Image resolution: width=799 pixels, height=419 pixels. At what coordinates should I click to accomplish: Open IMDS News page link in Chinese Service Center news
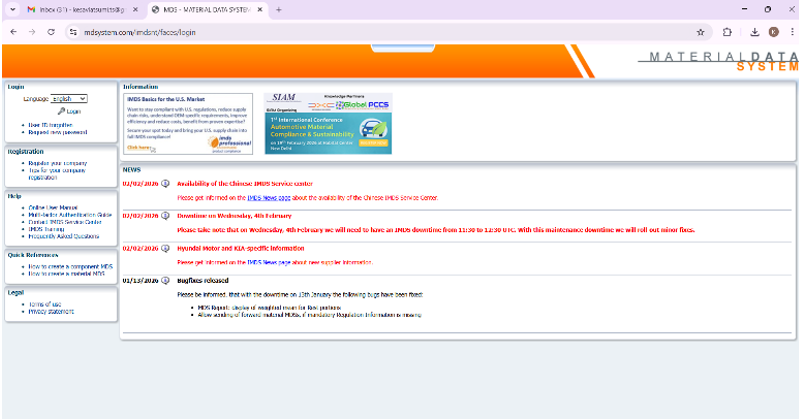269,198
